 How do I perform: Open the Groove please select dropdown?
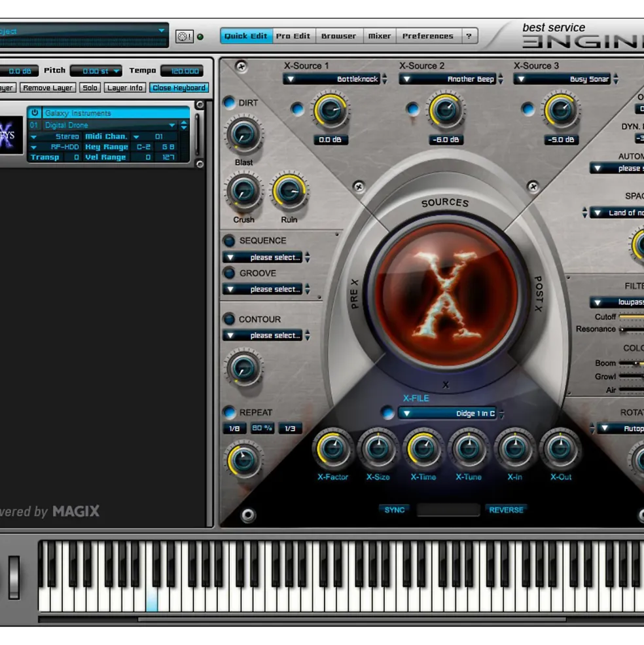[262, 289]
